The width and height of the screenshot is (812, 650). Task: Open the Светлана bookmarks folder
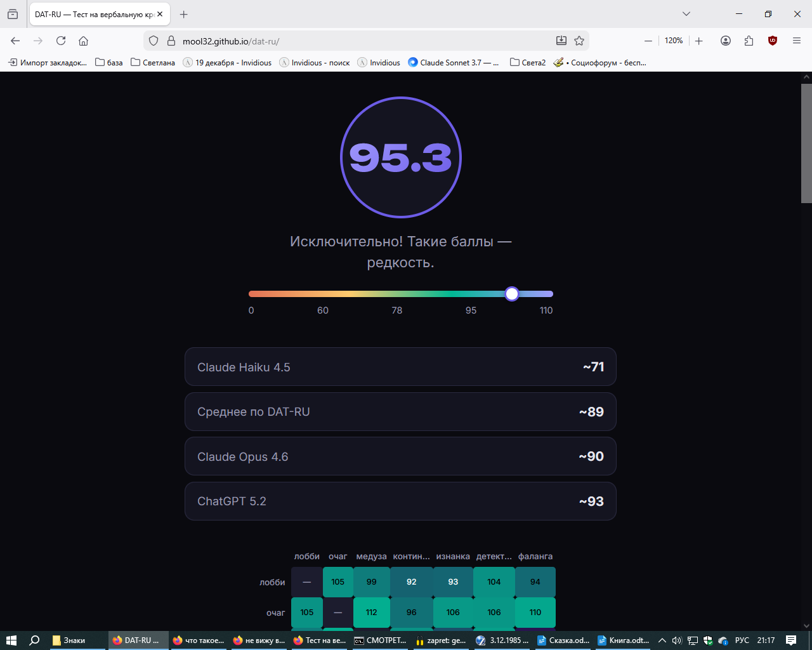click(153, 62)
